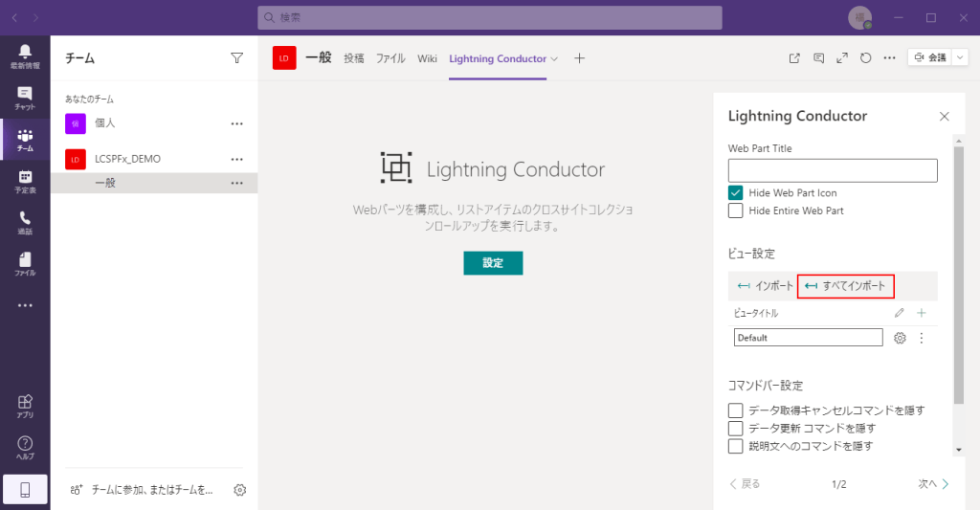This screenshot has width=980, height=510.
Task: Open Default view vertical ellipsis menu
Action: coord(922,338)
